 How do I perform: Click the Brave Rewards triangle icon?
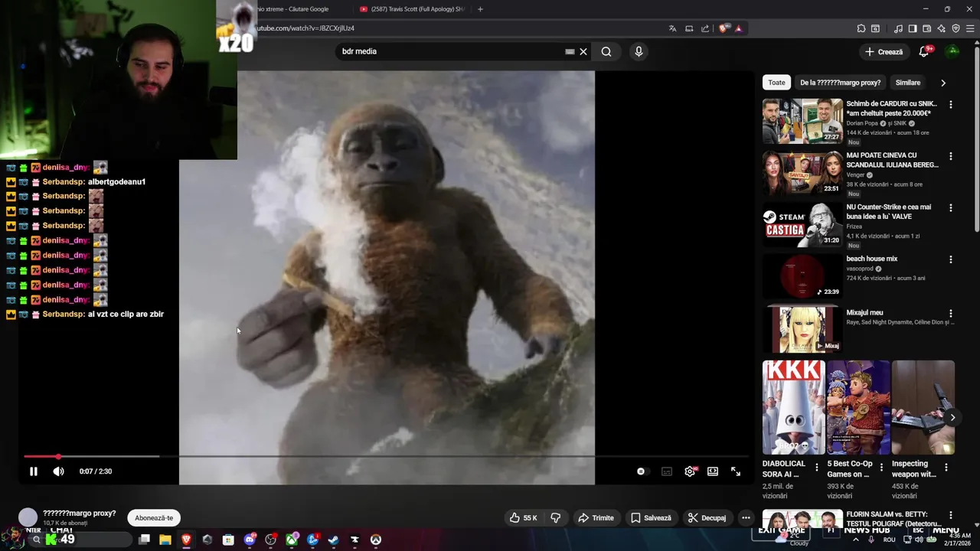coord(738,28)
